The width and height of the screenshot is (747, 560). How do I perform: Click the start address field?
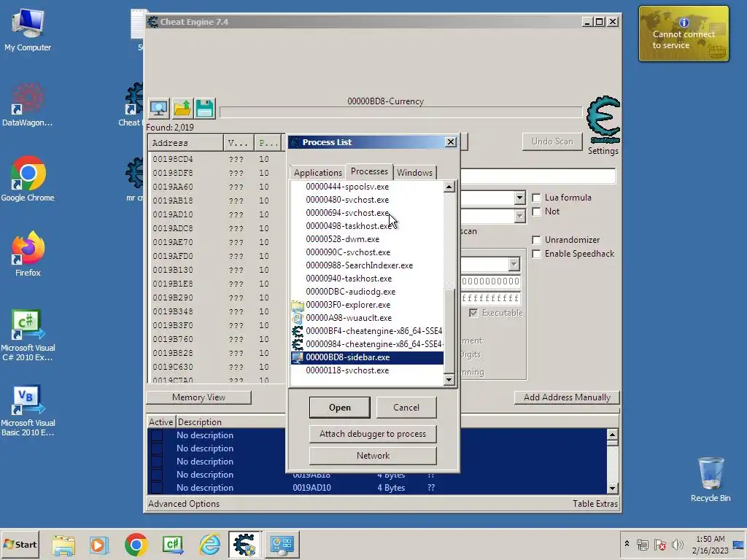[x=491, y=281]
